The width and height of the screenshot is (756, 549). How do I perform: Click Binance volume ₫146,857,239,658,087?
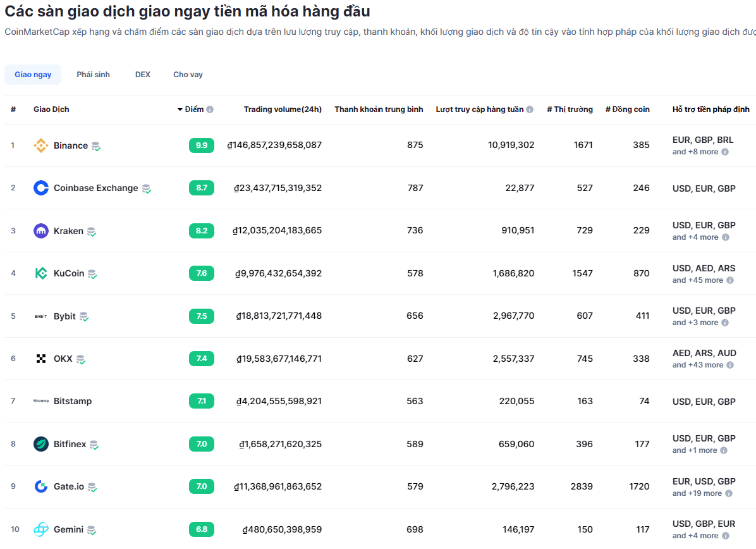click(274, 145)
